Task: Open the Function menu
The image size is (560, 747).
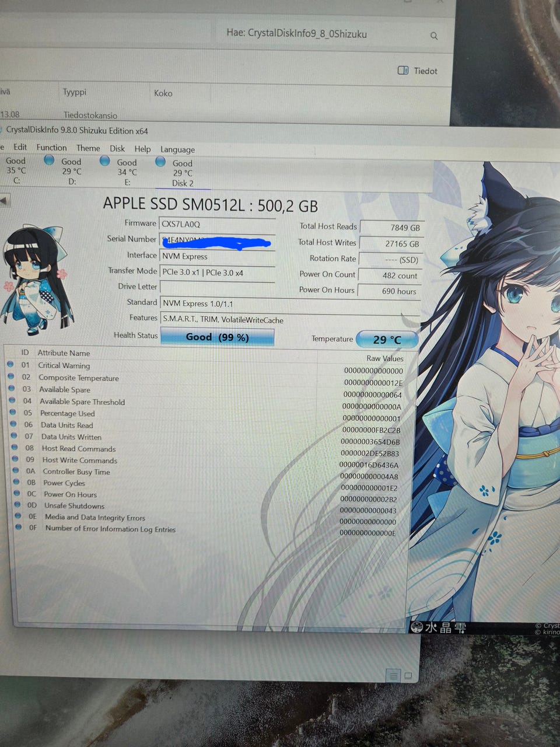Action: click(x=51, y=148)
